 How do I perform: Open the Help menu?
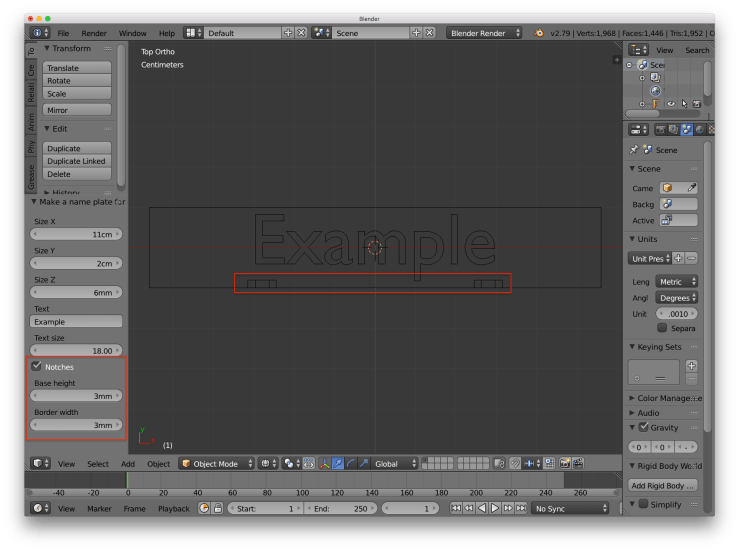(x=166, y=33)
